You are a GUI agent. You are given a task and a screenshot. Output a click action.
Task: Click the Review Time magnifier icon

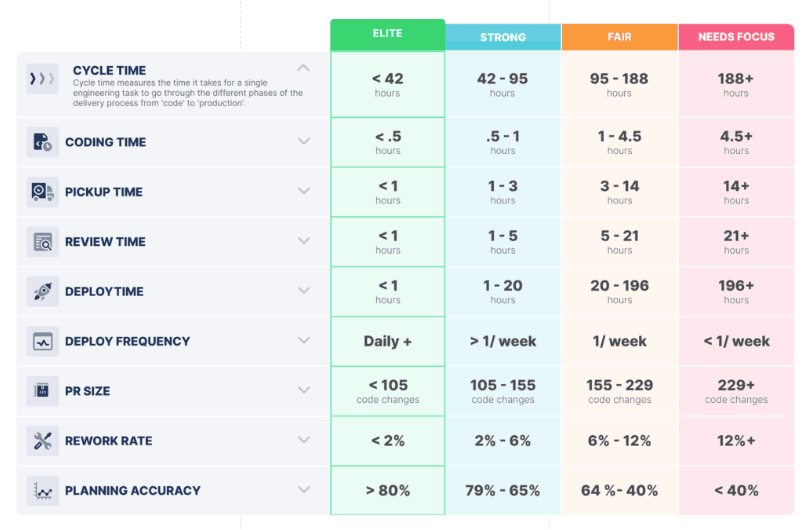42,242
